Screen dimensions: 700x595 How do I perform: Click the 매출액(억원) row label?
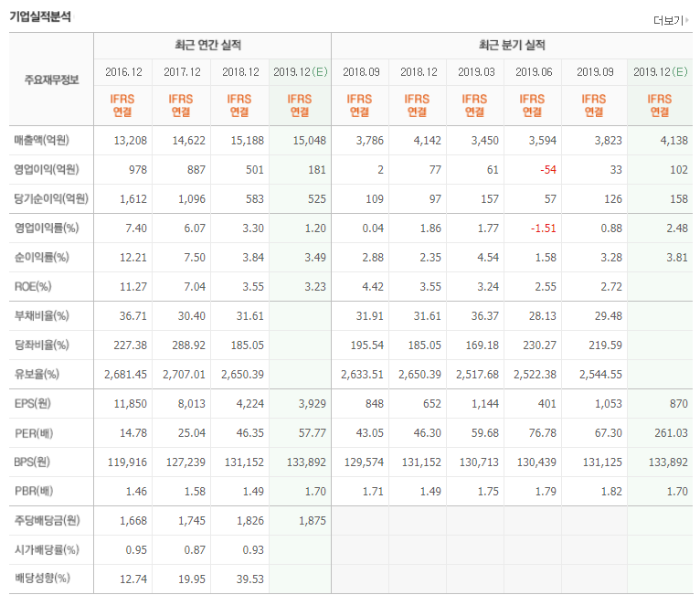[x=41, y=140]
